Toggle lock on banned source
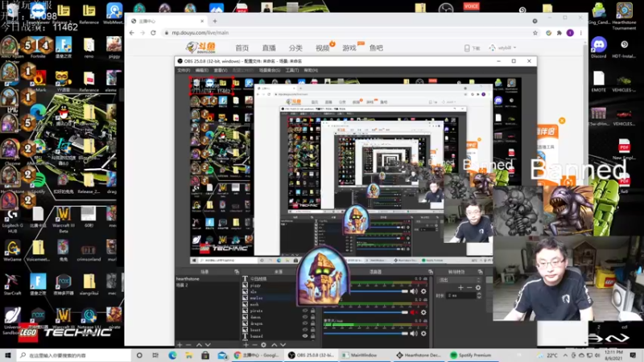 (x=313, y=335)
